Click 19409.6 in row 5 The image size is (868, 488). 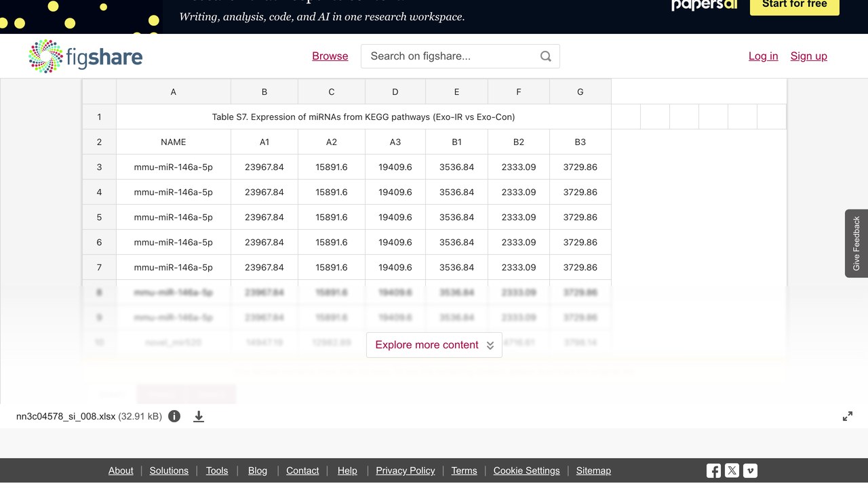pos(395,217)
